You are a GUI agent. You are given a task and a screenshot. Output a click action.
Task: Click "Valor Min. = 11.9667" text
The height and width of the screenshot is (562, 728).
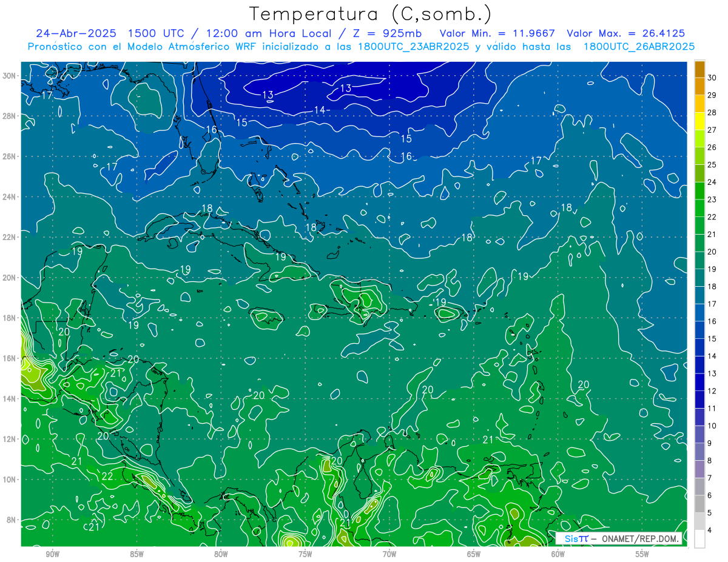[497, 33]
